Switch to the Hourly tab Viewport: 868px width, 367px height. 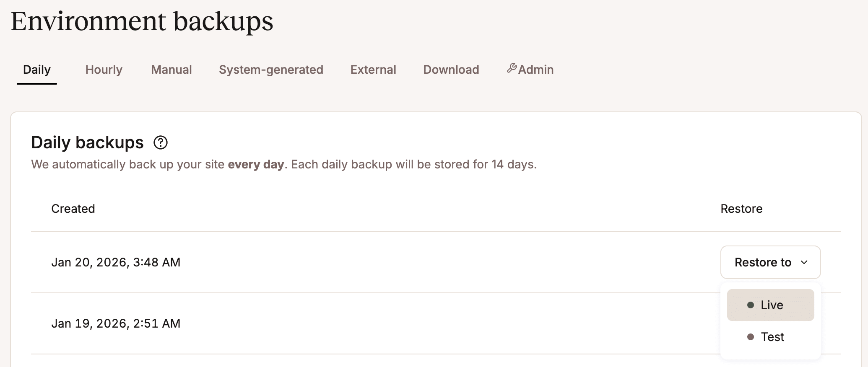(103, 70)
